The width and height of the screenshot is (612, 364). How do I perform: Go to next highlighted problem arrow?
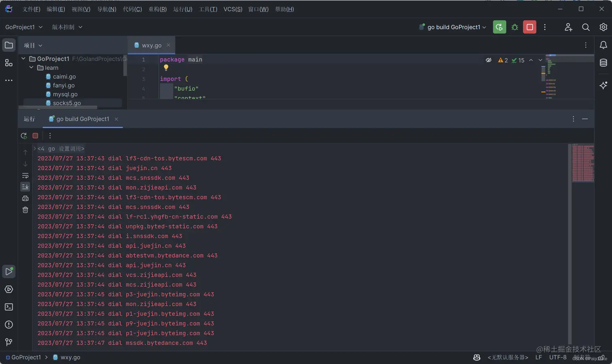(540, 60)
